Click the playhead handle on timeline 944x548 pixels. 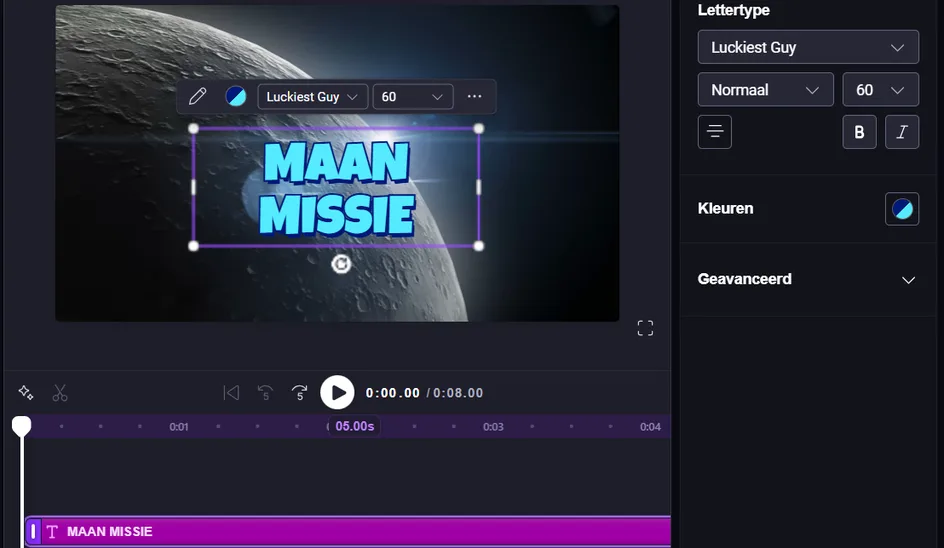coord(22,426)
